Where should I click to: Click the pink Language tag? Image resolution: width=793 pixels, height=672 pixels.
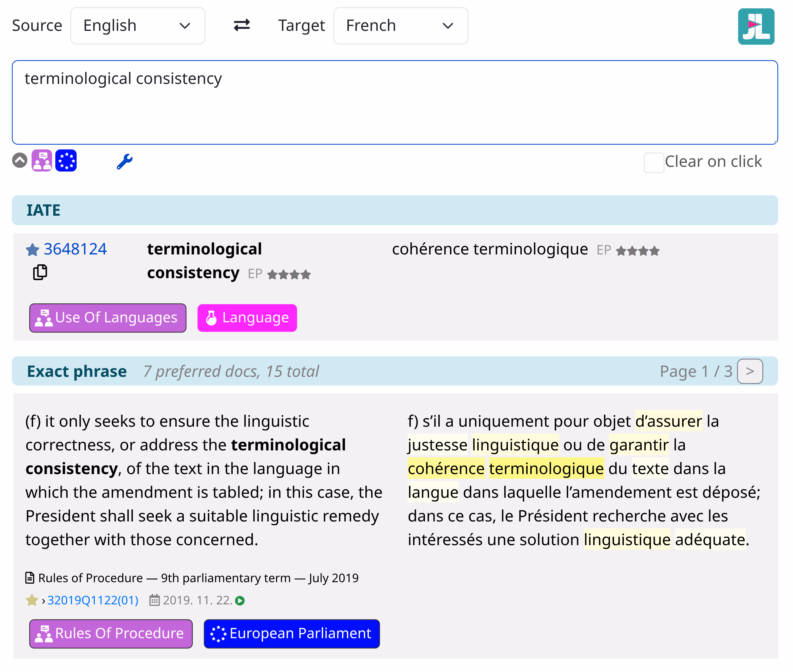(247, 318)
